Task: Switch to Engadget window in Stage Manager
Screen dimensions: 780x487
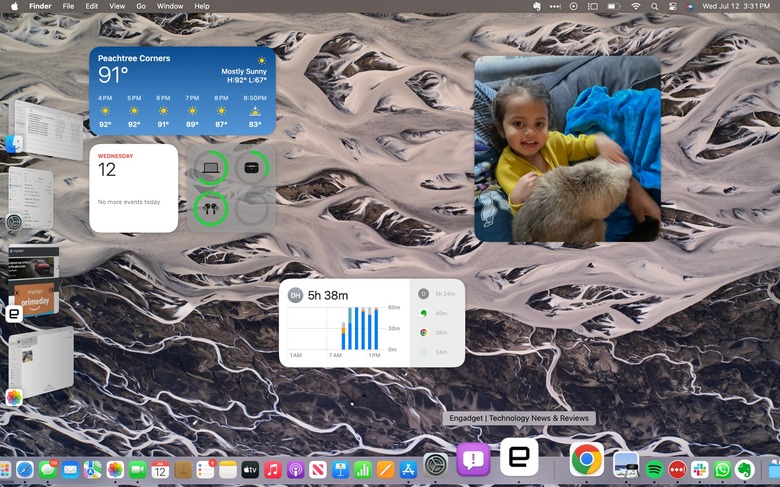Action: click(x=34, y=281)
